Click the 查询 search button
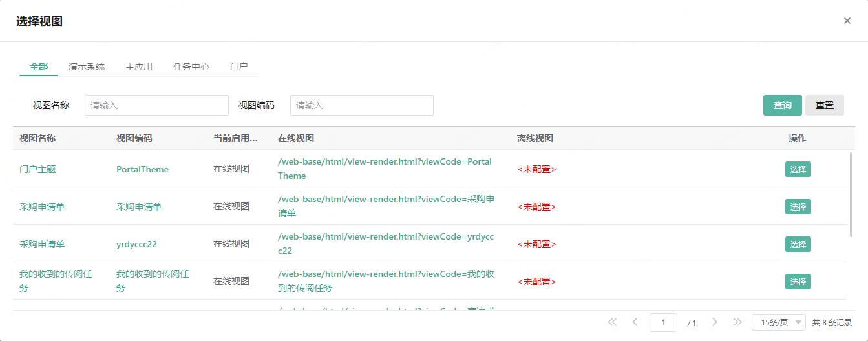This screenshot has height=341, width=868. 783,105
